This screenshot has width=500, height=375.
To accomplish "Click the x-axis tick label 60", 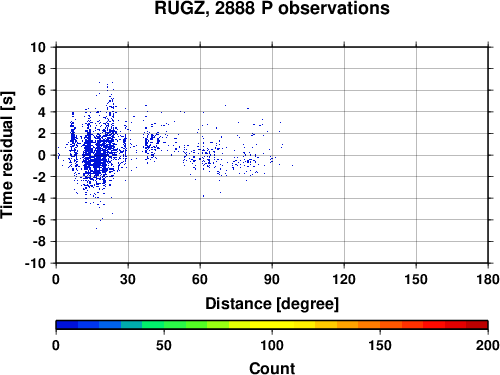I will tap(200, 279).
